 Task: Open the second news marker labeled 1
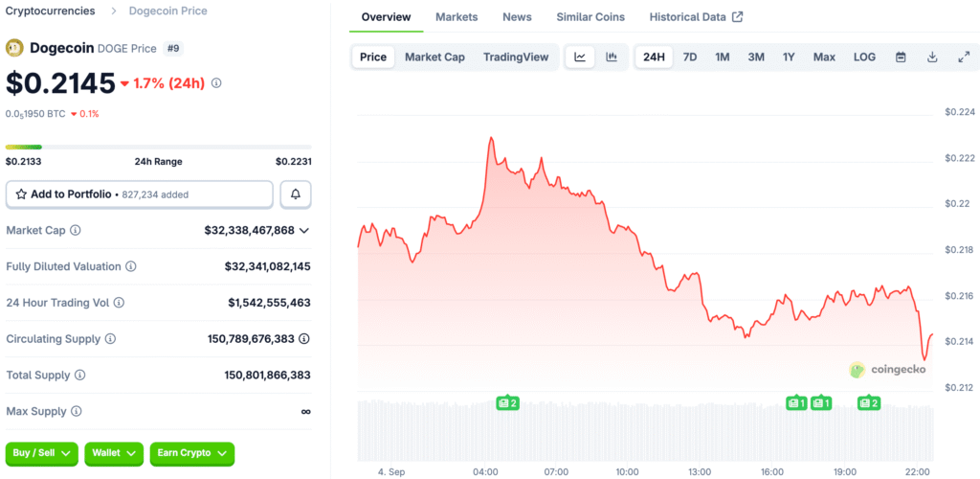pyautogui.click(x=821, y=403)
